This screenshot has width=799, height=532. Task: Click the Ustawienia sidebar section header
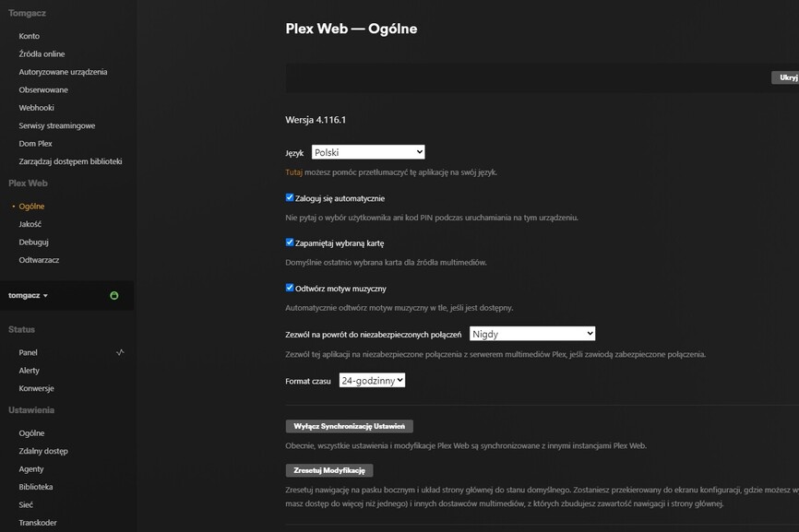click(31, 409)
